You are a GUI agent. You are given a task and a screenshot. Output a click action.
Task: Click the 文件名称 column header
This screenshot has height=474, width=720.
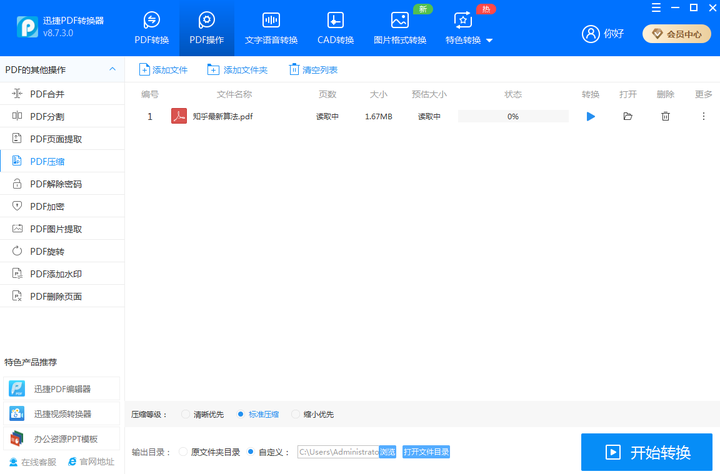[x=234, y=94]
